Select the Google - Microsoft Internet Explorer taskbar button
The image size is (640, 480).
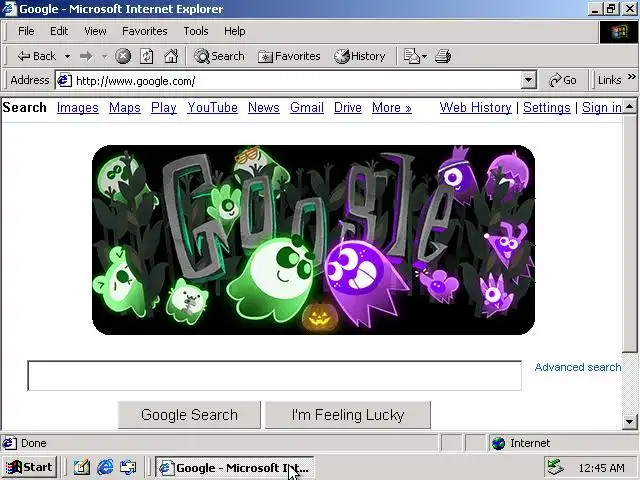(234, 468)
